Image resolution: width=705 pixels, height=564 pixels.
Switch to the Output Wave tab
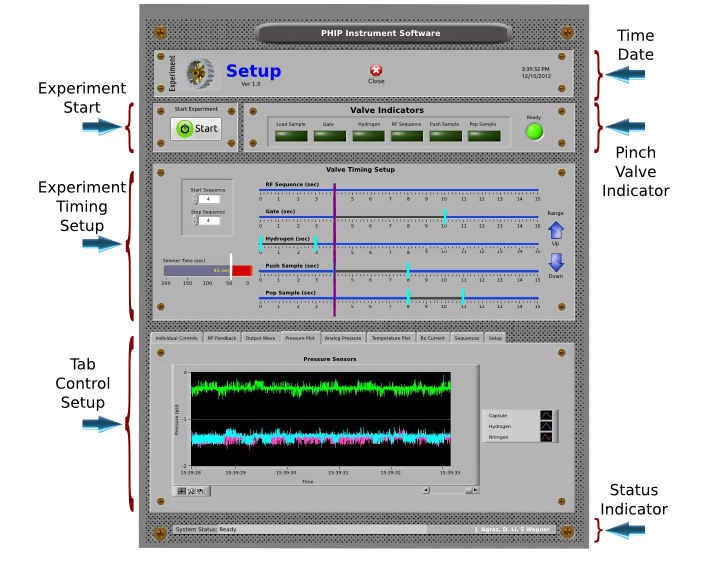260,338
